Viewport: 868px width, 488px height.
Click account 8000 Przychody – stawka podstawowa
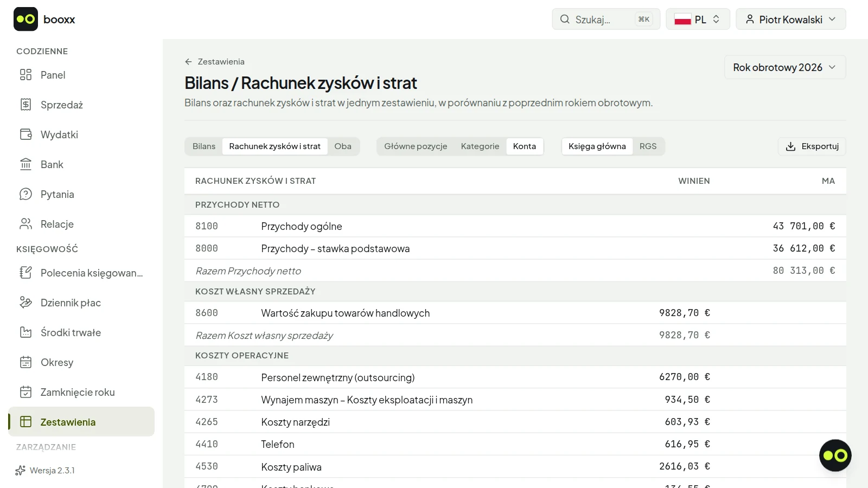[515, 248]
